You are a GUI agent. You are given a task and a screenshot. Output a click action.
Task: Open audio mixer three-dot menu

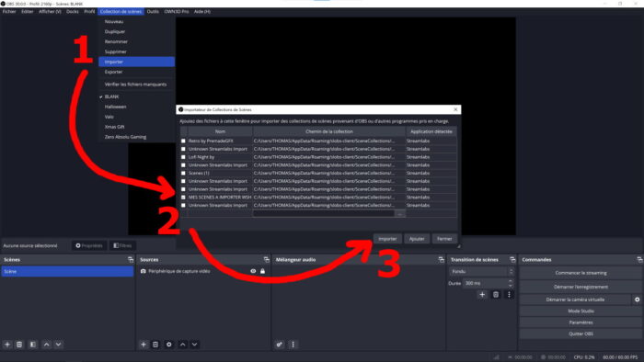point(293,345)
